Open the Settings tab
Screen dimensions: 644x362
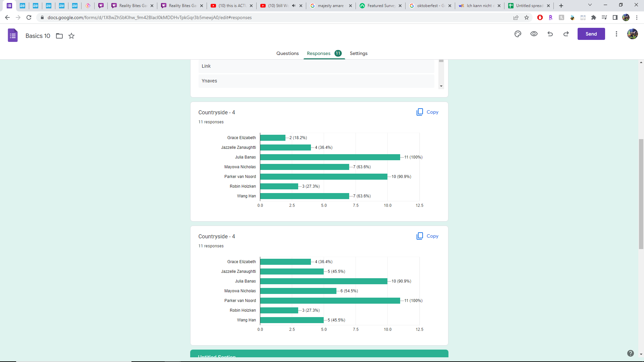[x=359, y=53]
